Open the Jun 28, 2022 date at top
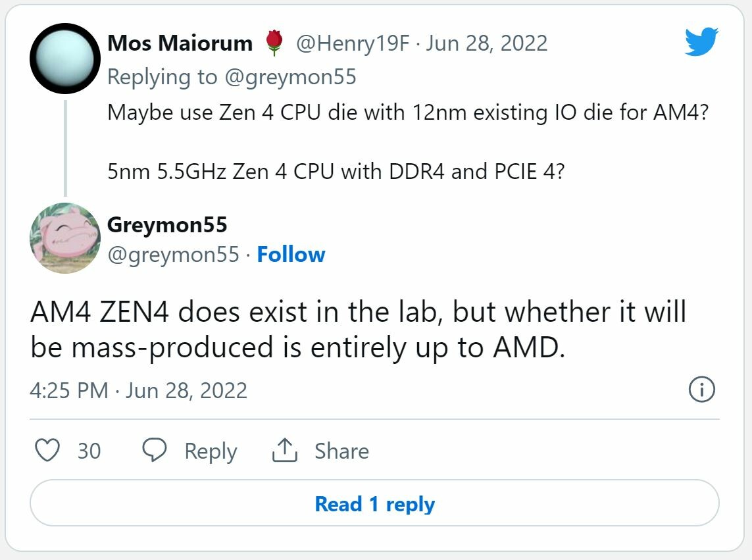752x560 pixels. 487,43
